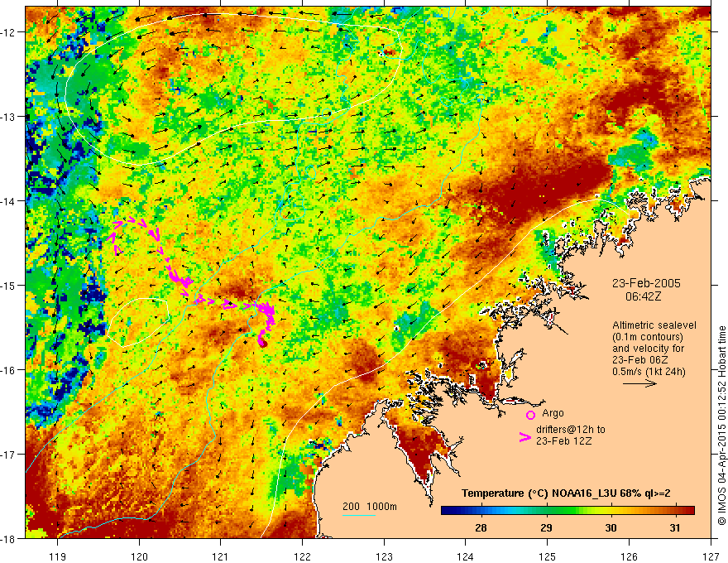Click the '23-Feb 12Z' legend text
Image resolution: width=728 pixels, height=563 pixels.
563,440
